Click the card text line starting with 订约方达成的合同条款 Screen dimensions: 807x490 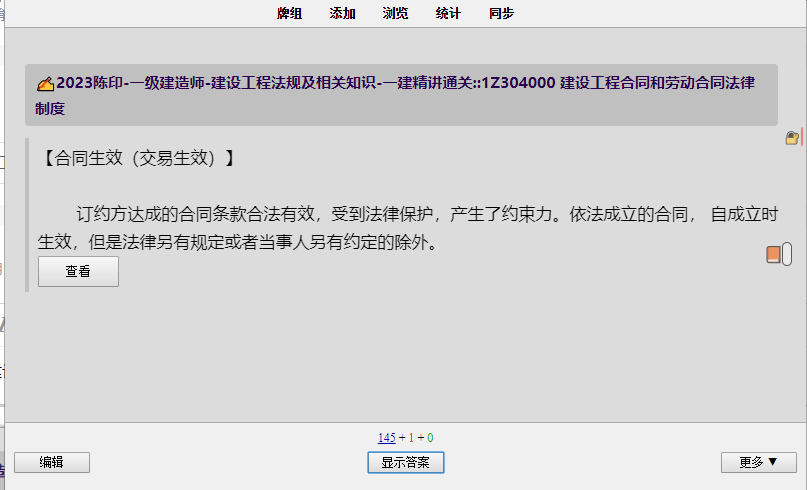[427, 214]
